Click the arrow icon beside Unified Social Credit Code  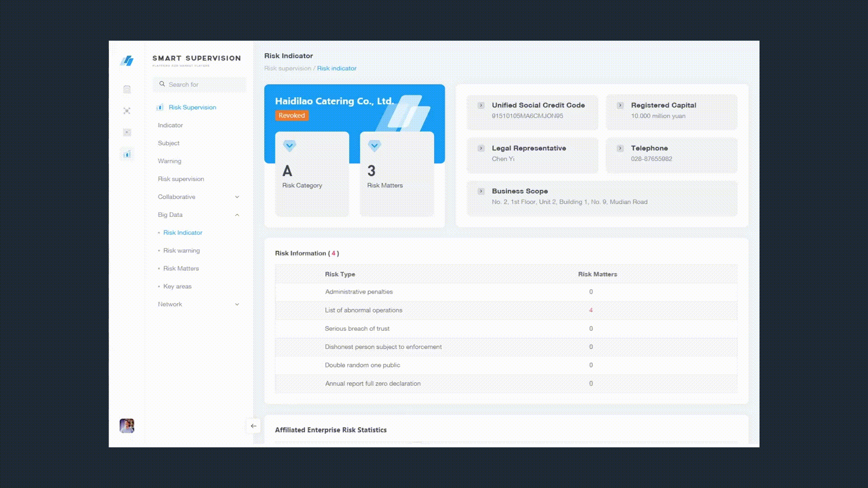pos(481,105)
